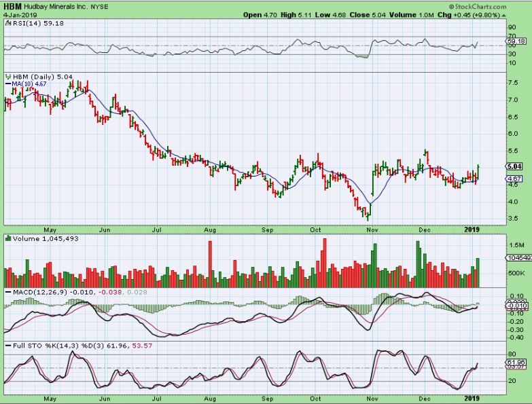Click the -0.20 MACD axis label
Image resolution: width=532 pixels, height=404 pixels.
(517, 321)
